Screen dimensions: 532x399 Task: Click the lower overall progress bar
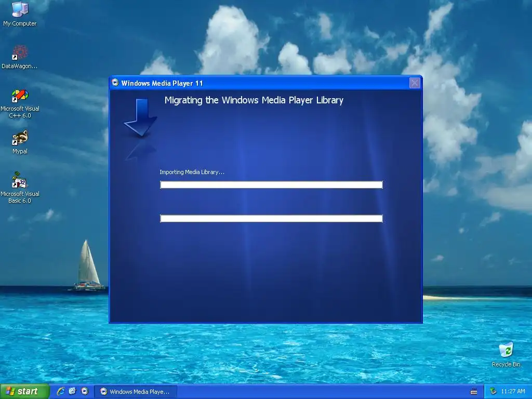271,219
